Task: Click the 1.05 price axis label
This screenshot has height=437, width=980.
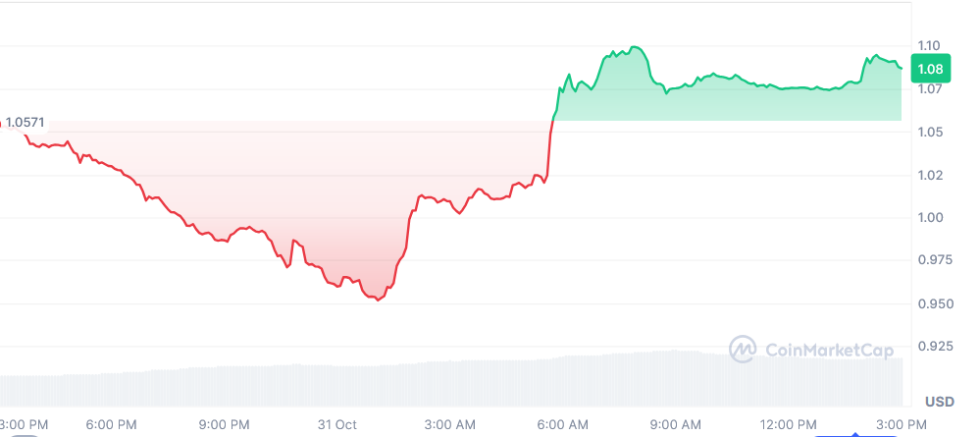Action: (x=930, y=132)
